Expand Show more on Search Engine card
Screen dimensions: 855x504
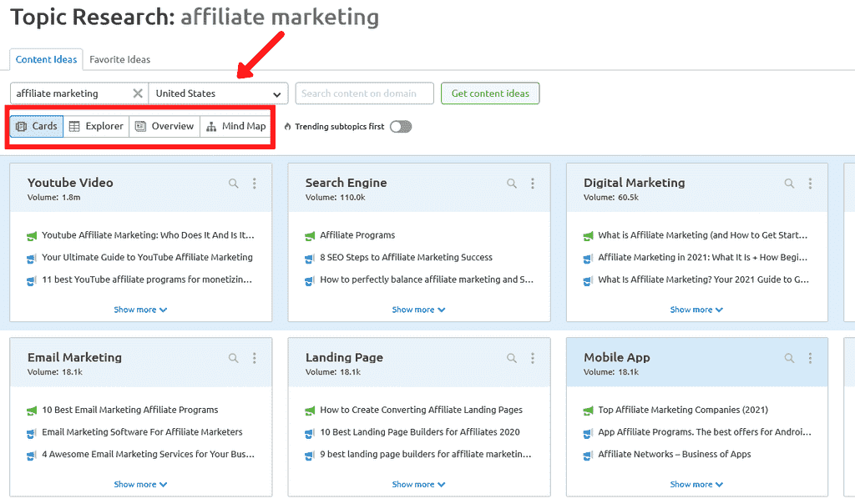pyautogui.click(x=418, y=310)
